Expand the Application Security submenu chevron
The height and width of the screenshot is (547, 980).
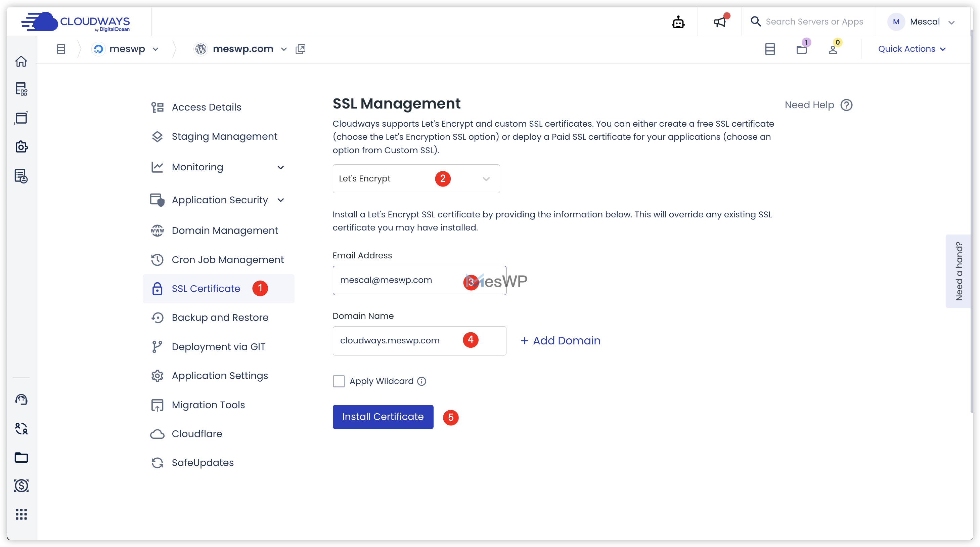(281, 200)
